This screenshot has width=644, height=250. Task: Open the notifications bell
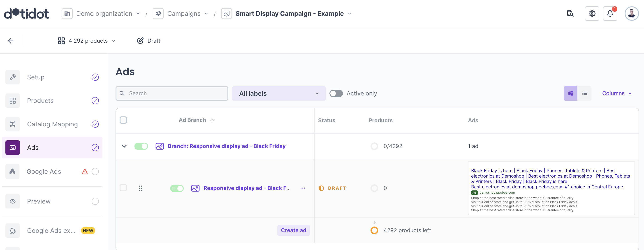tap(610, 14)
